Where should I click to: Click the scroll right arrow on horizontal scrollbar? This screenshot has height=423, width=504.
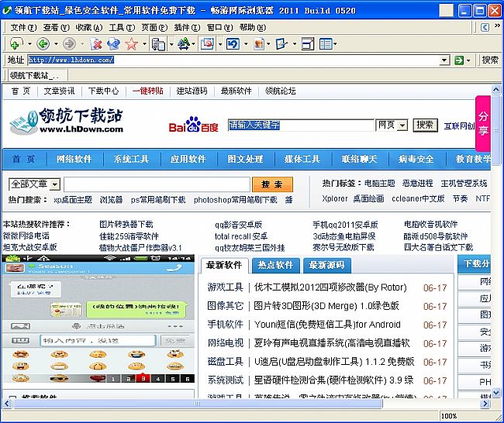[485, 404]
